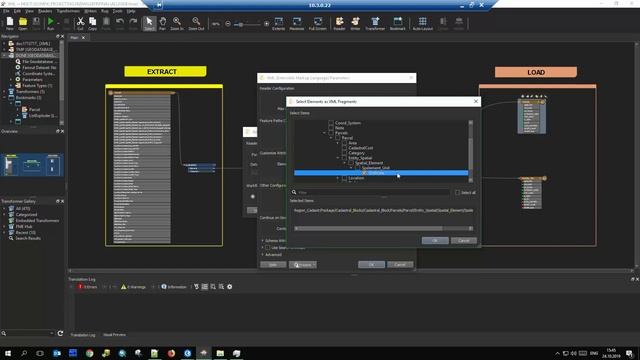The width and height of the screenshot is (640, 360).
Task: Open Chrome from the Windows taskbar
Action: (89, 353)
